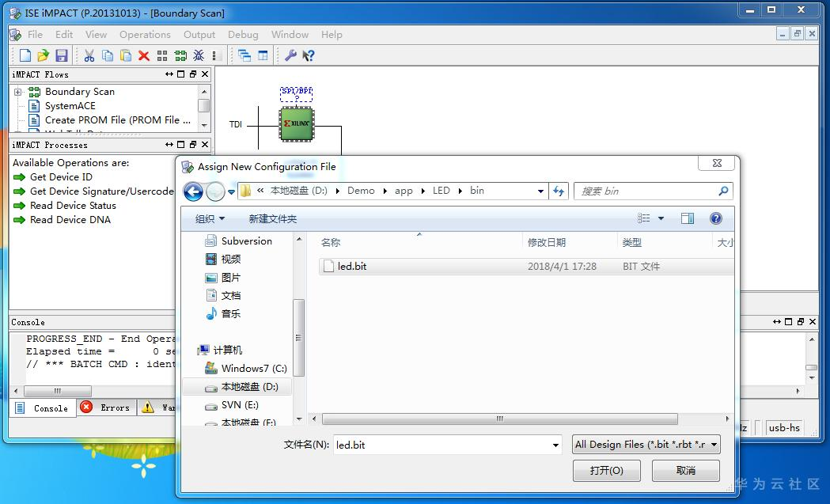
Task: Click the SPI/BPI dashed box above chip
Action: pyautogui.click(x=297, y=93)
